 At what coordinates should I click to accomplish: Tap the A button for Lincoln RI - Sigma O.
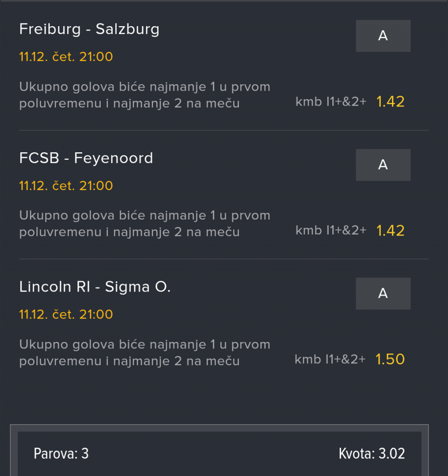pos(383,293)
